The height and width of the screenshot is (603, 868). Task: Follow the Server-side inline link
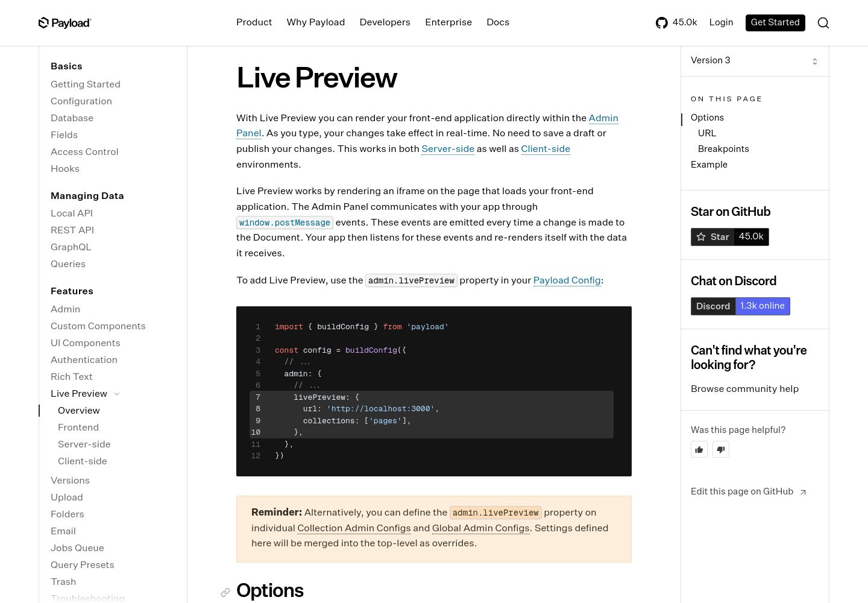point(448,149)
